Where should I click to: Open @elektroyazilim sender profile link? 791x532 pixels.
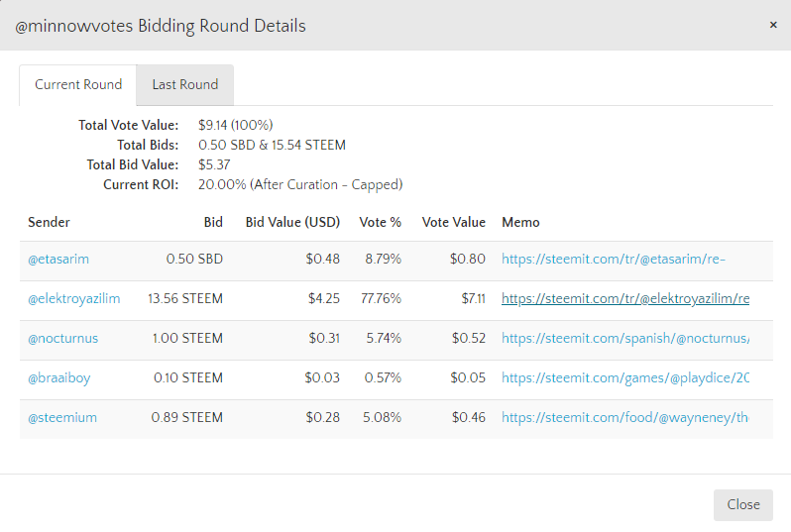click(74, 299)
